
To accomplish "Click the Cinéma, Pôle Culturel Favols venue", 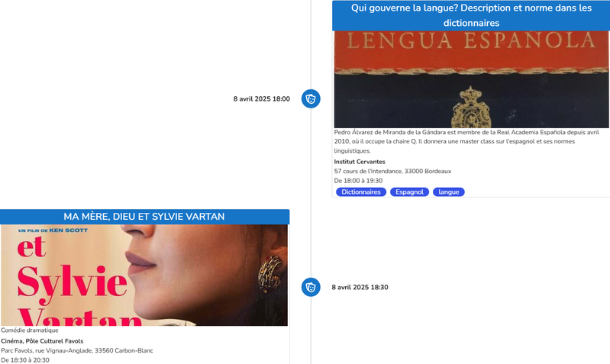I will click(42, 341).
